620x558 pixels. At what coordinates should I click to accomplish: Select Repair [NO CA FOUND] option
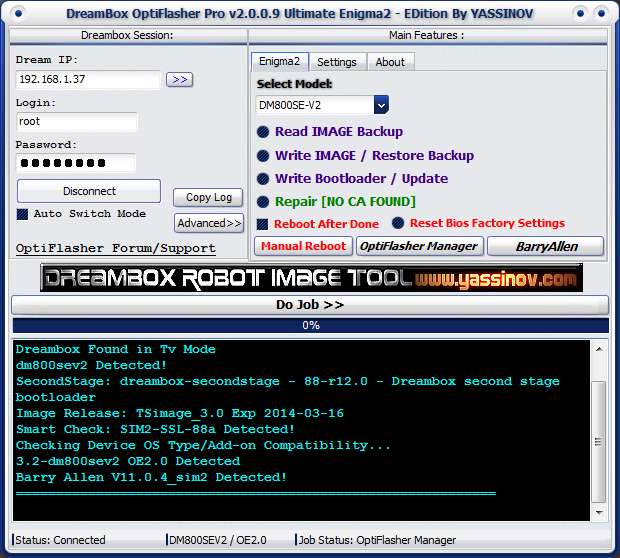(263, 202)
